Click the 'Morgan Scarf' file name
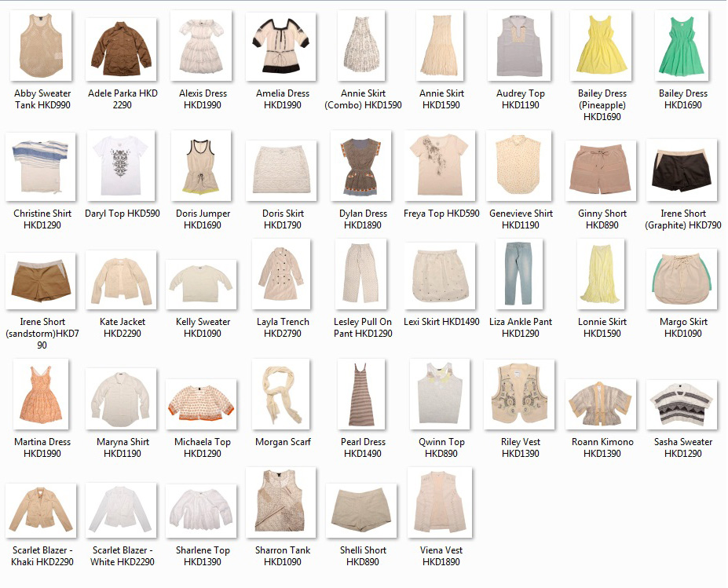 283,442
